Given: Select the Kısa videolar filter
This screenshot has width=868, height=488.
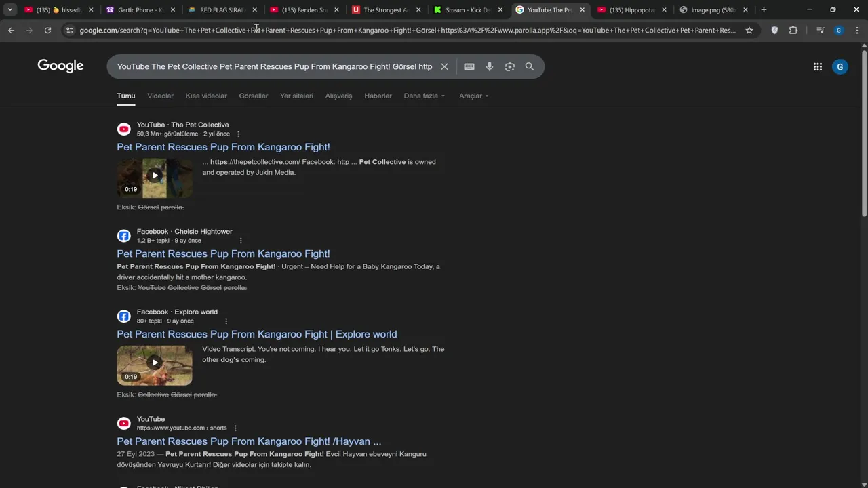Looking at the screenshot, I should click(206, 96).
